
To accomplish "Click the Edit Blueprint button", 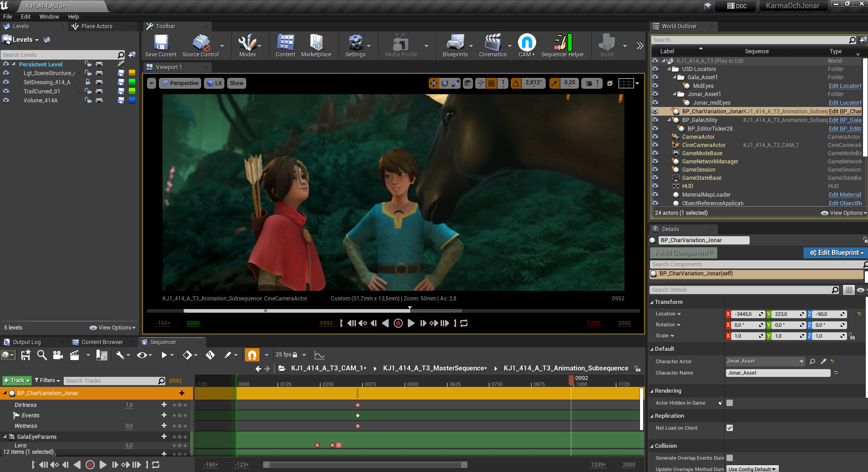I will 835,253.
